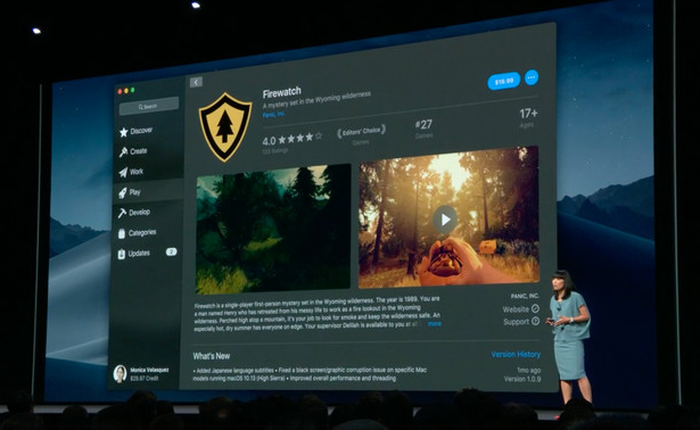Click the '1mo ago' release date text
Screen dimensions: 700x430
click(529, 370)
